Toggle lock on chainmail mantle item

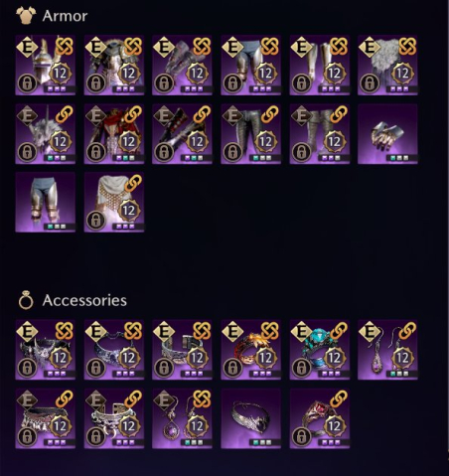pos(95,220)
